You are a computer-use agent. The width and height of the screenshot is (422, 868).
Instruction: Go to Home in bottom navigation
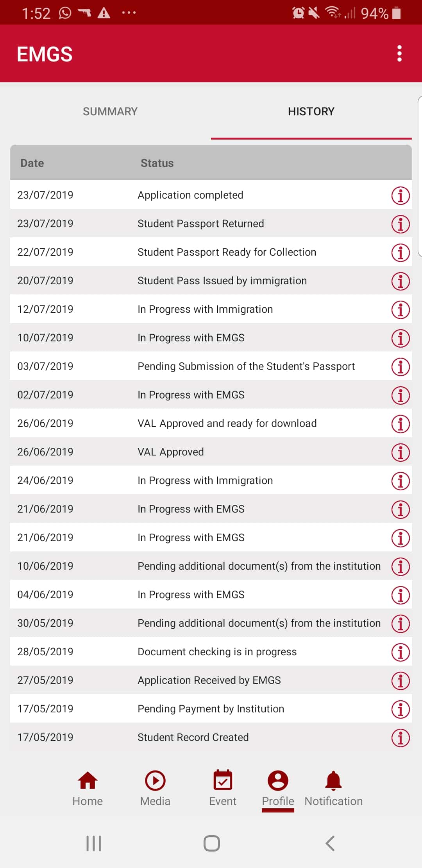click(x=88, y=789)
